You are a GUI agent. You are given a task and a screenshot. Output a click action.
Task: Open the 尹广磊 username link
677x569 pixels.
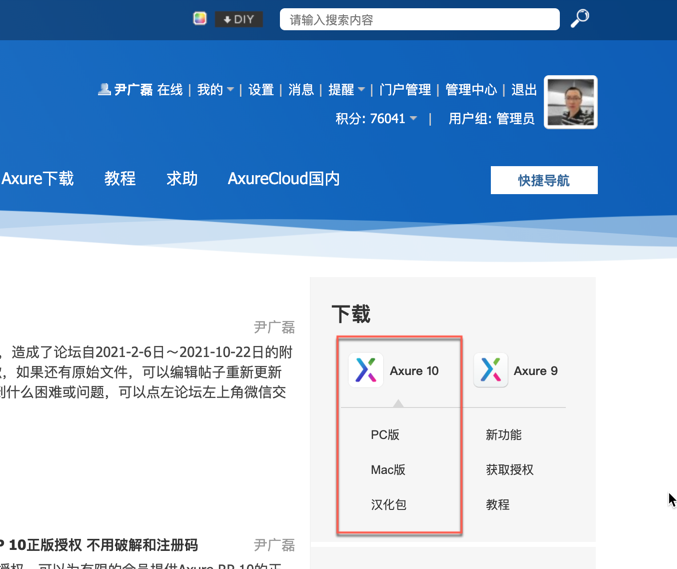tap(133, 90)
